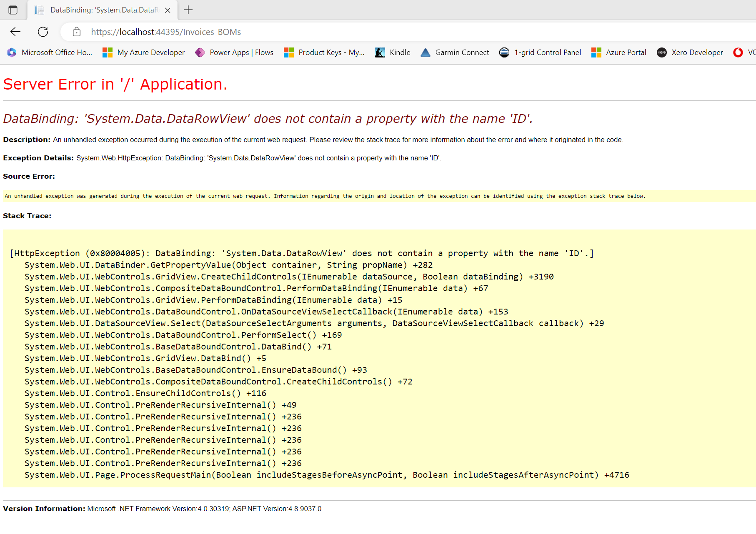Click the 'Description:' label

pyautogui.click(x=27, y=140)
